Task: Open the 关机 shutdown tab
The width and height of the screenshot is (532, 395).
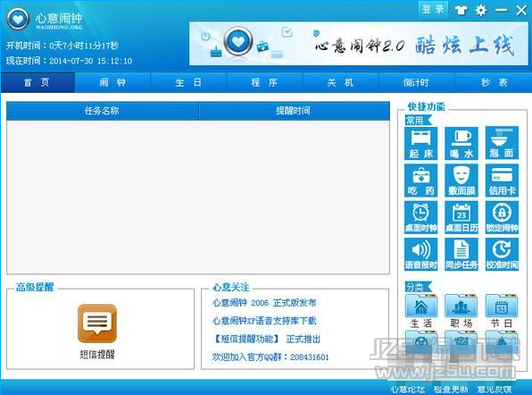Action: (x=340, y=82)
